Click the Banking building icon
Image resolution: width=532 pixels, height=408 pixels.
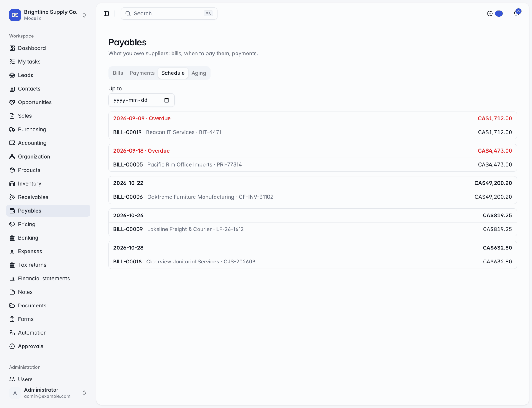coord(12,238)
